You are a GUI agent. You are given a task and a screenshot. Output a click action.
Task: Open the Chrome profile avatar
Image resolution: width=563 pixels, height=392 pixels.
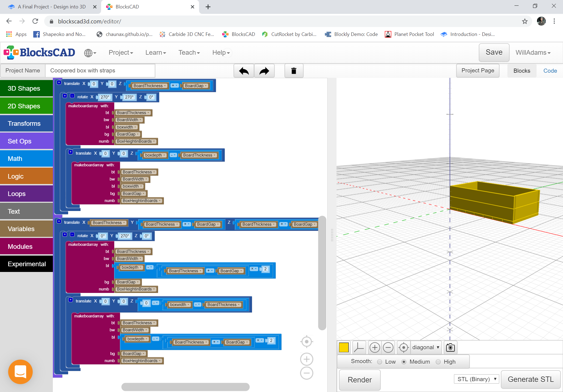541,21
